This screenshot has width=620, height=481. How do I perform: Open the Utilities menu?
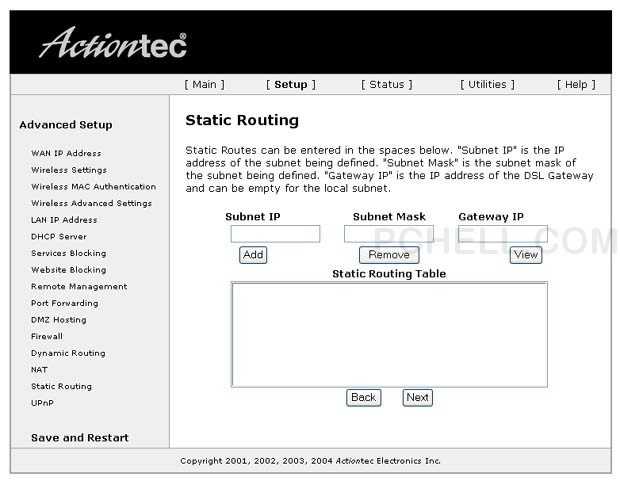(487, 85)
